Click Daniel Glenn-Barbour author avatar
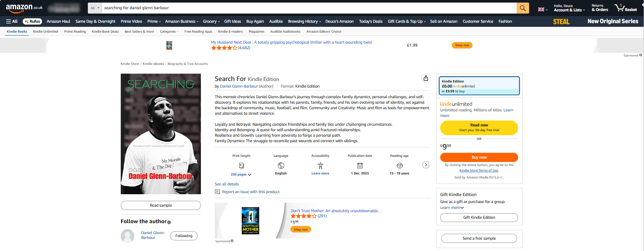Screen dimensions: 644x251 [128, 236]
